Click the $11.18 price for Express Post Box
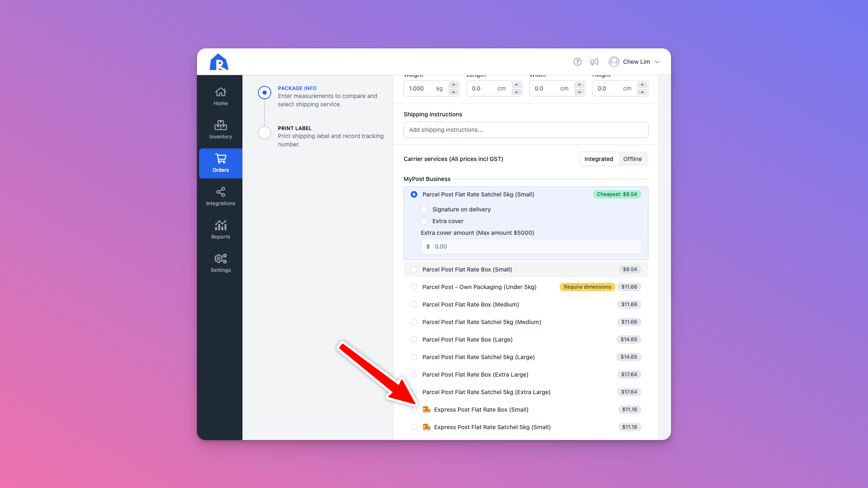This screenshot has width=868, height=488. (629, 410)
